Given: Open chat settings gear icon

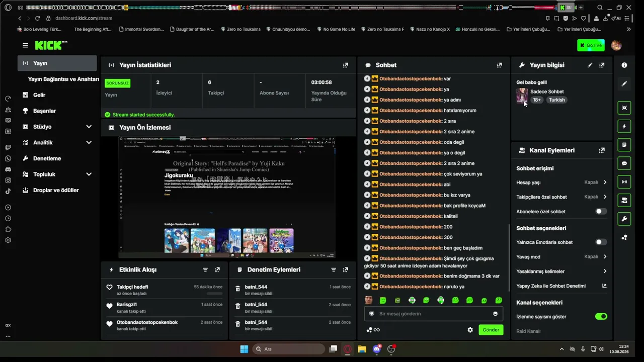Looking at the screenshot, I should coord(470,330).
